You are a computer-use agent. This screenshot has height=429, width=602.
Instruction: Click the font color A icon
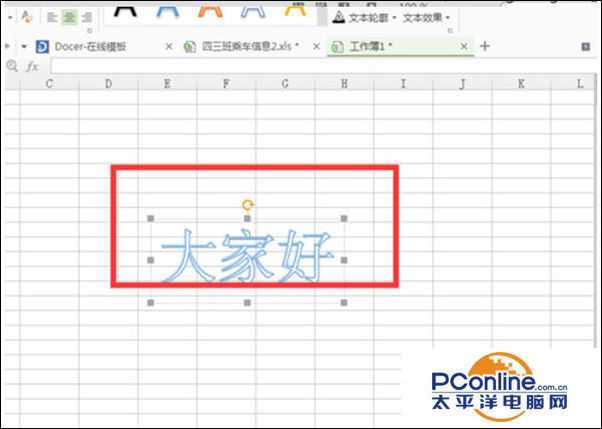tap(26, 17)
